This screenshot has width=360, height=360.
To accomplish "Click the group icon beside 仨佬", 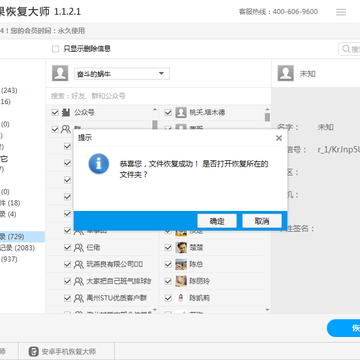I will [79, 248].
